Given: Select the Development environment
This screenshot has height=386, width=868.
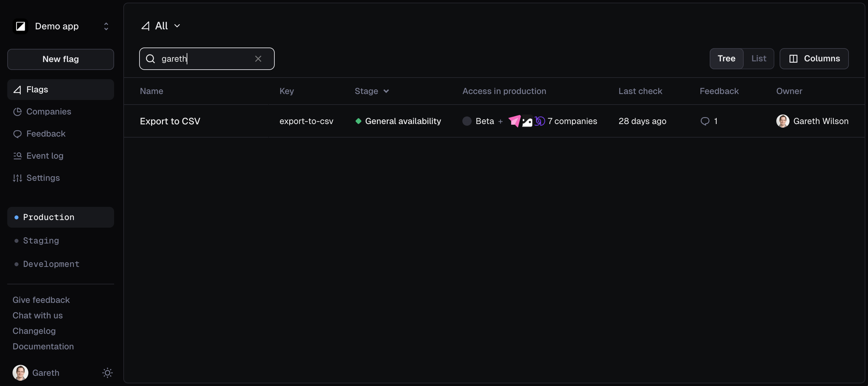Looking at the screenshot, I should (61, 264).
